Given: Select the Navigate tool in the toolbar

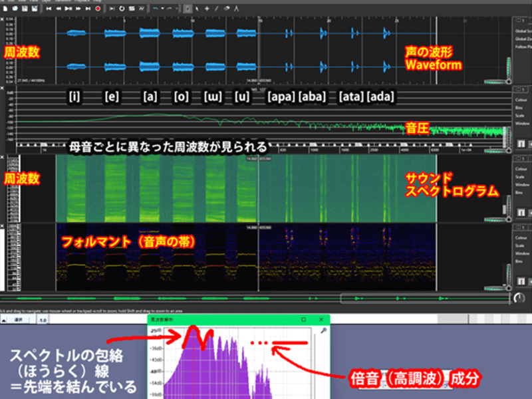Looking at the screenshot, I should 188,9.
